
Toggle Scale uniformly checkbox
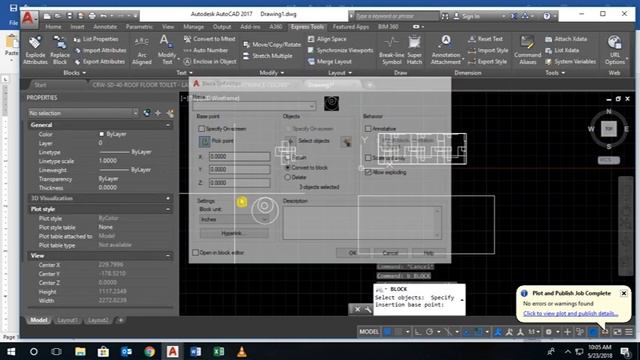coord(368,158)
